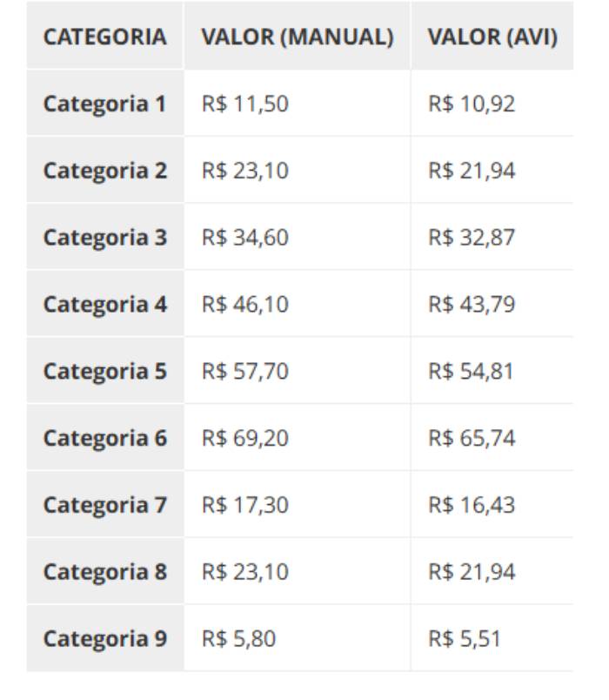Click the R$ 43,79 AVI value
609x700 pixels.
coord(472,305)
